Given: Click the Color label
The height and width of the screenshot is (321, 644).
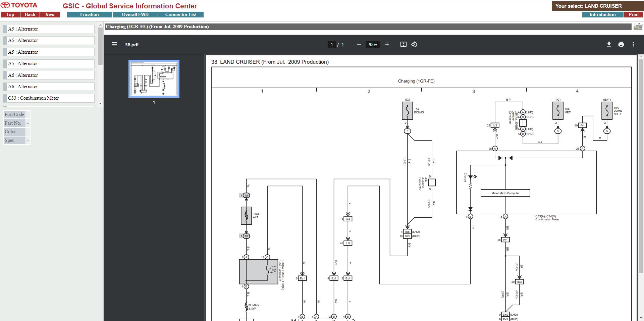Looking at the screenshot, I should pyautogui.click(x=14, y=131).
